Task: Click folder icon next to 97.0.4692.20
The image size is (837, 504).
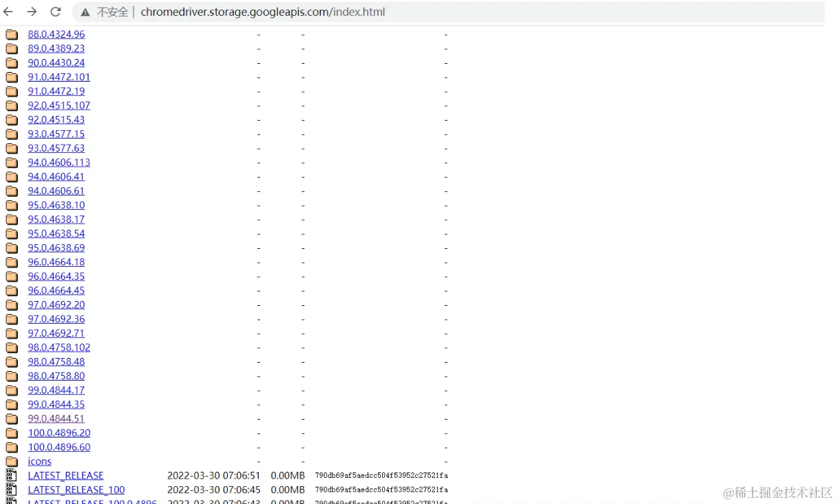Action: pos(12,304)
